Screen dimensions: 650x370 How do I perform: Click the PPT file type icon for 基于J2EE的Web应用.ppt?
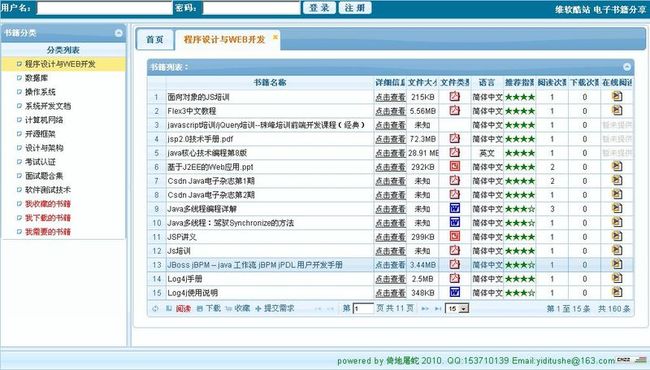coord(455,166)
